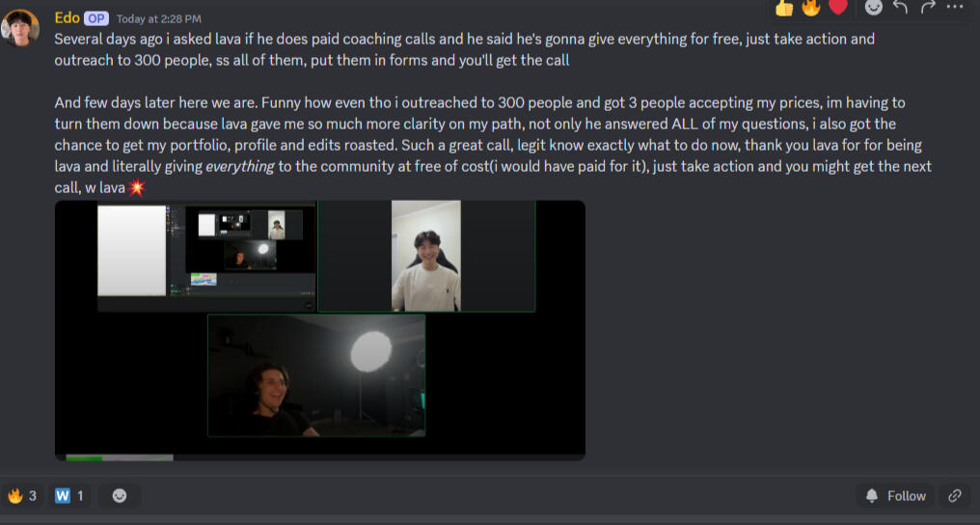This screenshot has height=525, width=980.
Task: Open Edo's username profile
Action: (x=67, y=18)
